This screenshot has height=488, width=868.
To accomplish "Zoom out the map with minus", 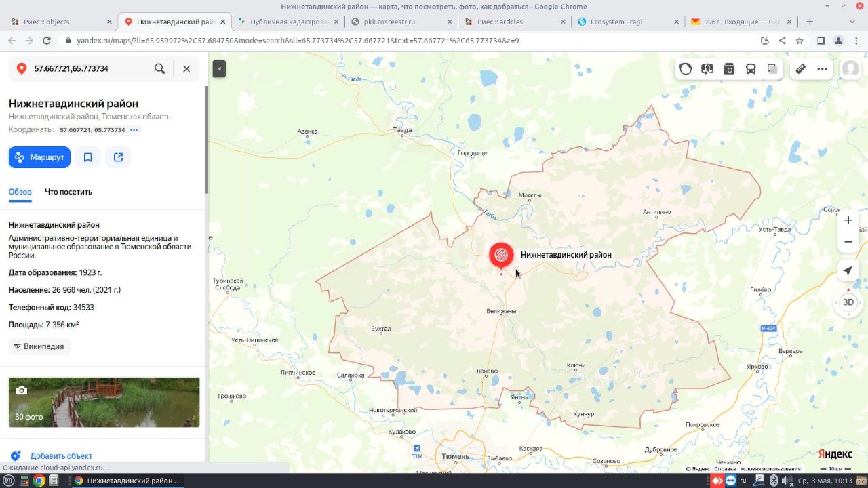I will [848, 242].
